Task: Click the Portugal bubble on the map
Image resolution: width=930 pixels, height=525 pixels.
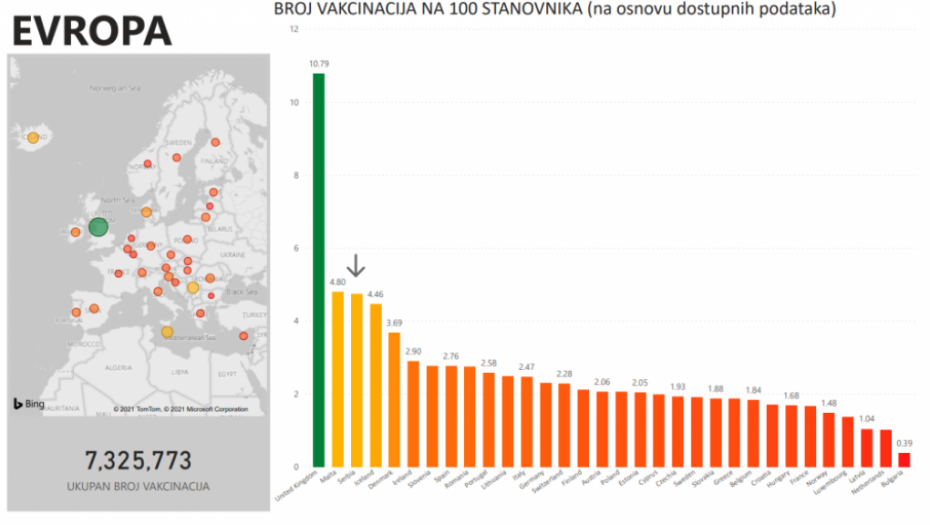Action: pyautogui.click(x=76, y=313)
